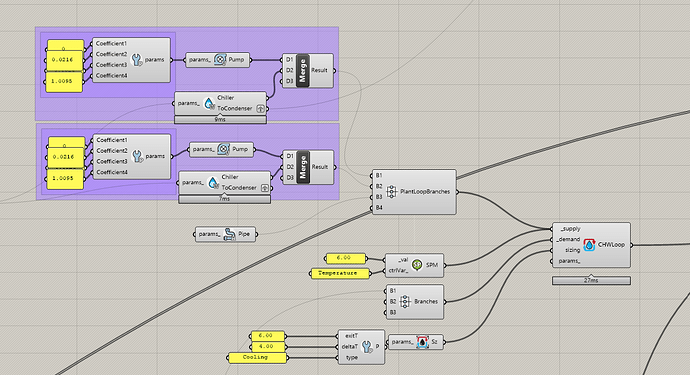690x375 pixels.
Task: Select the Merge bar in lower purple group
Action: 303,167
